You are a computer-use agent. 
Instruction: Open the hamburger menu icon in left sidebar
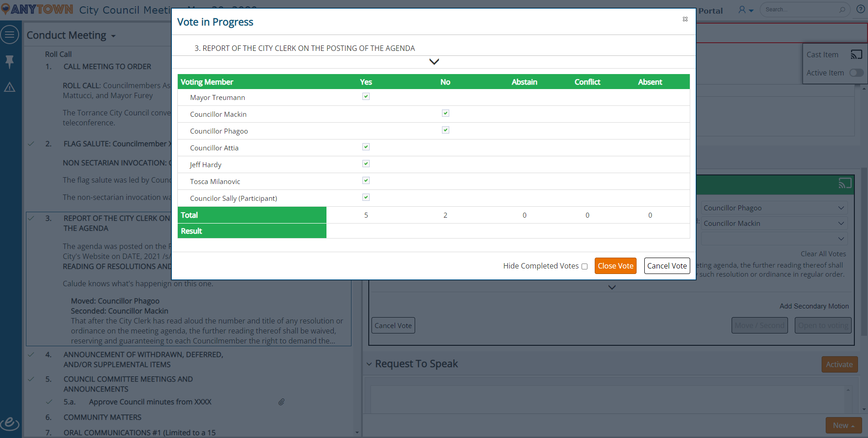coord(10,35)
